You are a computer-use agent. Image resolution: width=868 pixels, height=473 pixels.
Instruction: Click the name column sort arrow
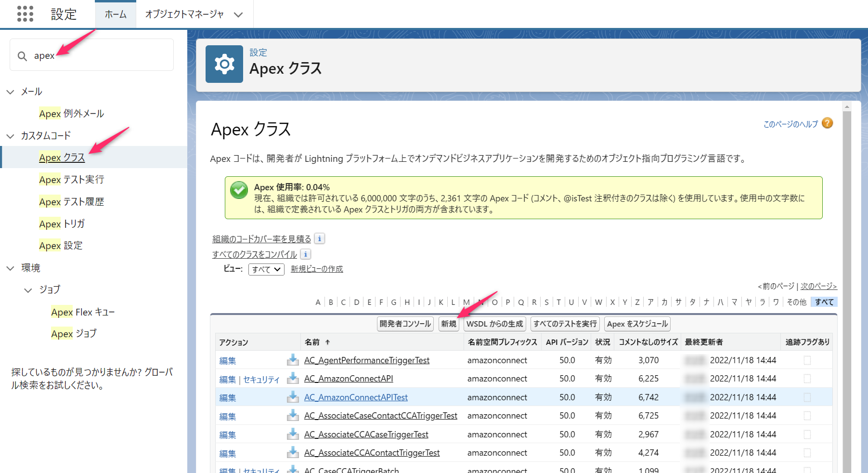tap(327, 342)
